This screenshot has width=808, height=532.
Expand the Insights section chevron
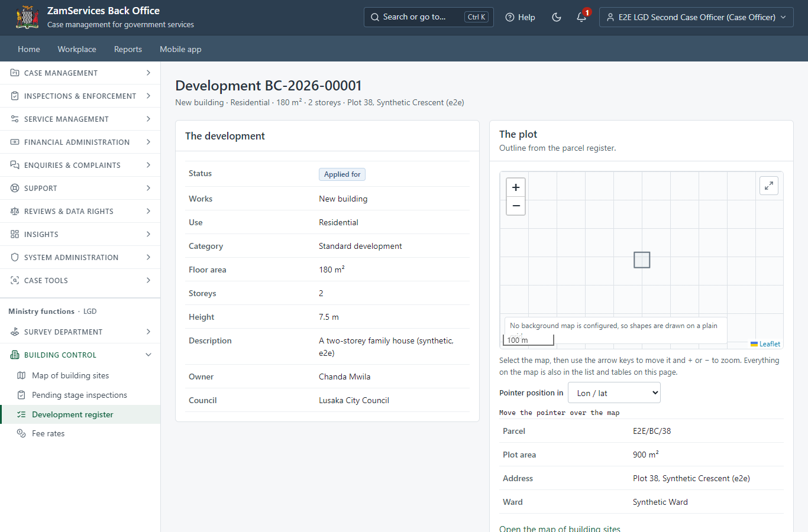point(148,234)
